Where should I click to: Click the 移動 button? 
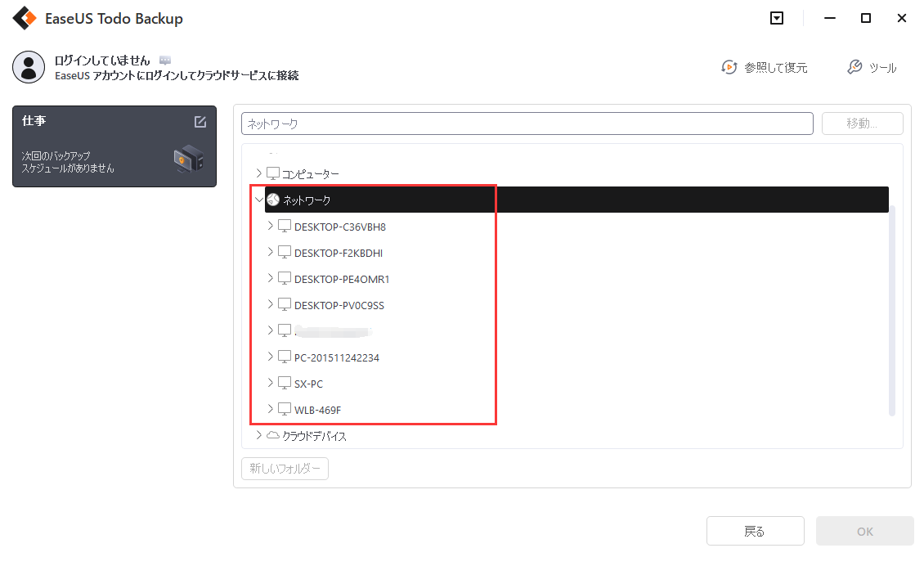[x=862, y=123]
